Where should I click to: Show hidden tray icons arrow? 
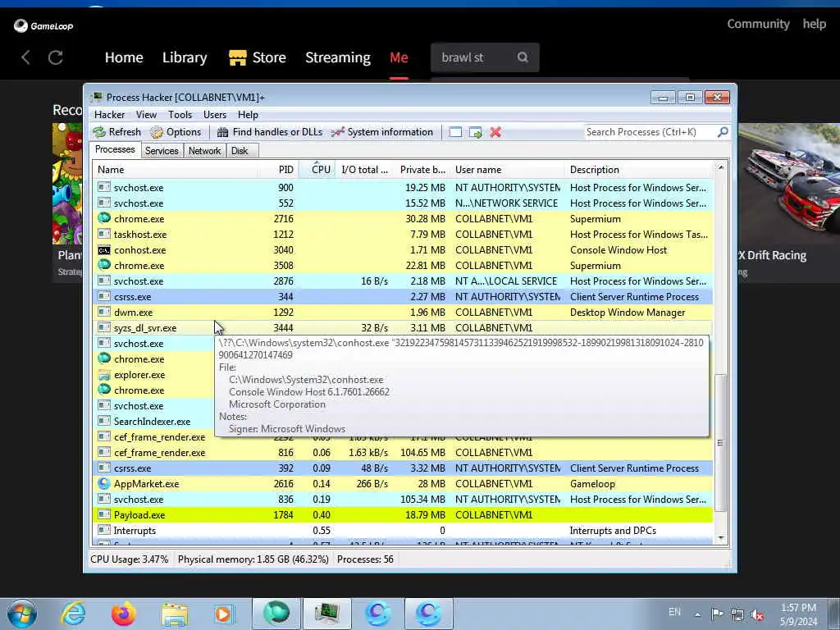(697, 614)
